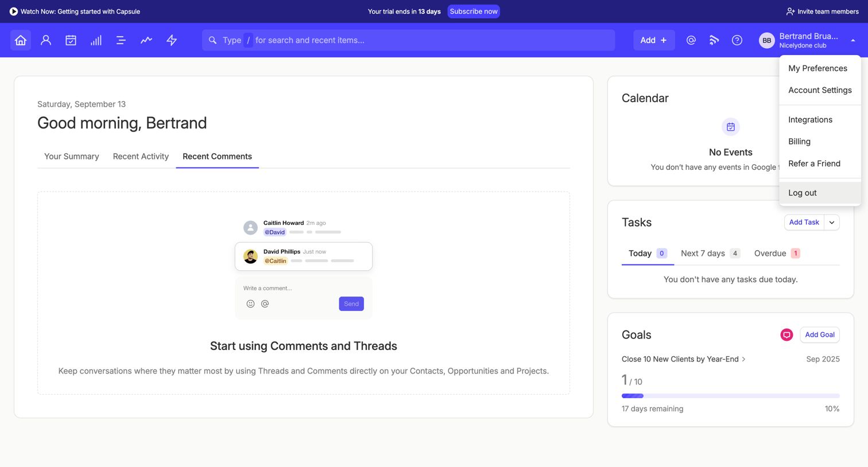Click the @Caitlin mention tag

(x=276, y=261)
